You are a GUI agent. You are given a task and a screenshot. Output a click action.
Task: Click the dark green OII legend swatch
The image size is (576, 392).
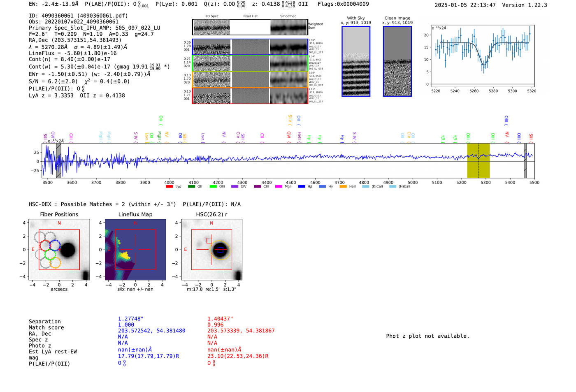(x=191, y=186)
